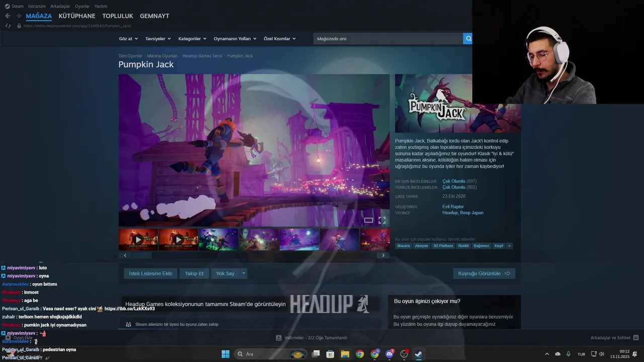
Task: Show hidden system tray icons chevron
Action: pyautogui.click(x=547, y=354)
